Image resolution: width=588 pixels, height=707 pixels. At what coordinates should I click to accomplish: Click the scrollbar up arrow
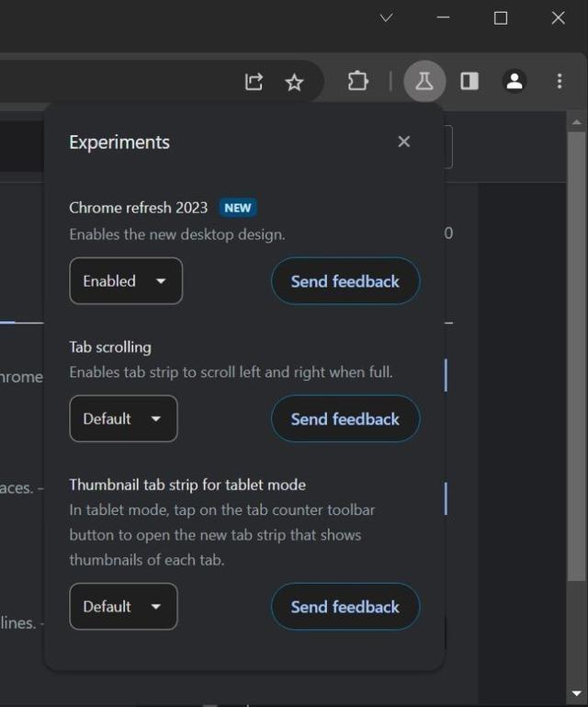[x=576, y=122]
